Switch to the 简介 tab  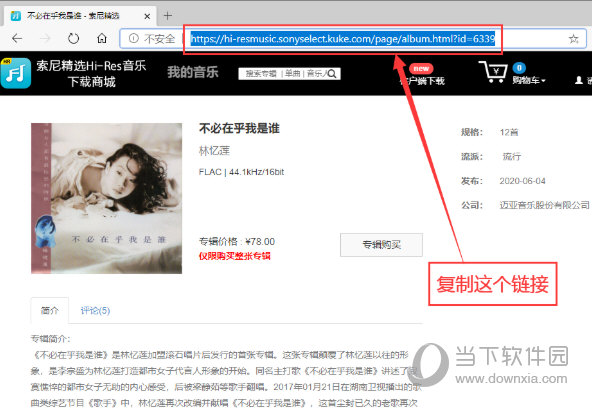[49, 311]
